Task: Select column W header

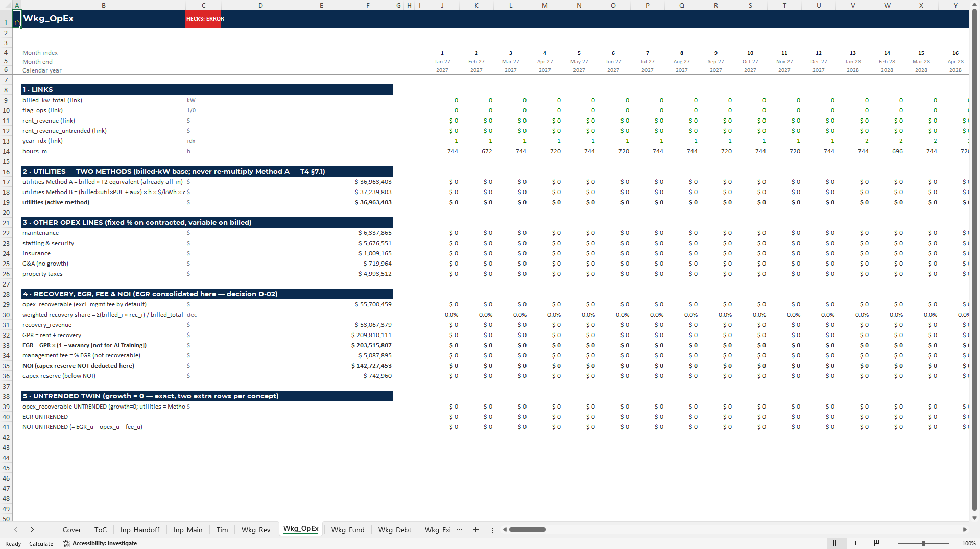Action: pyautogui.click(x=887, y=5)
